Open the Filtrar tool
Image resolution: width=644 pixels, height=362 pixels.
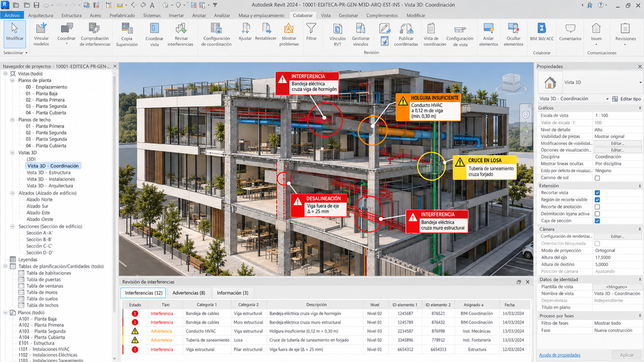(x=311, y=32)
